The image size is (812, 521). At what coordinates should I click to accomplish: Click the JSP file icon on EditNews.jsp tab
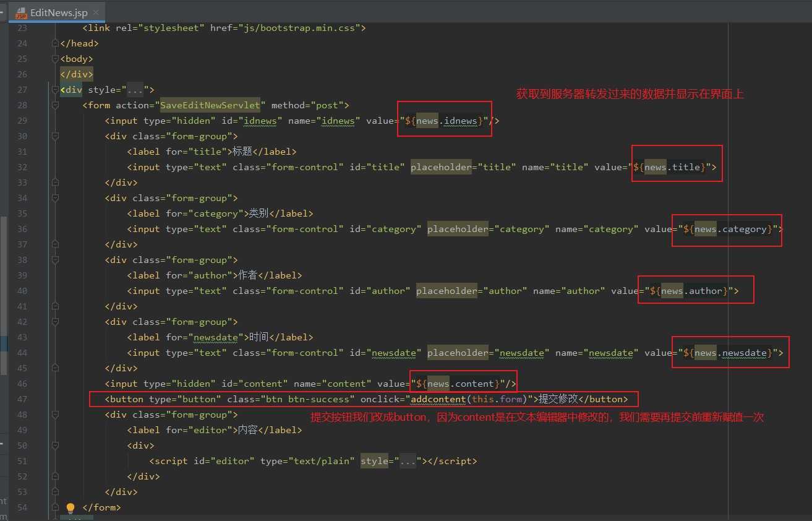pyautogui.click(x=20, y=13)
